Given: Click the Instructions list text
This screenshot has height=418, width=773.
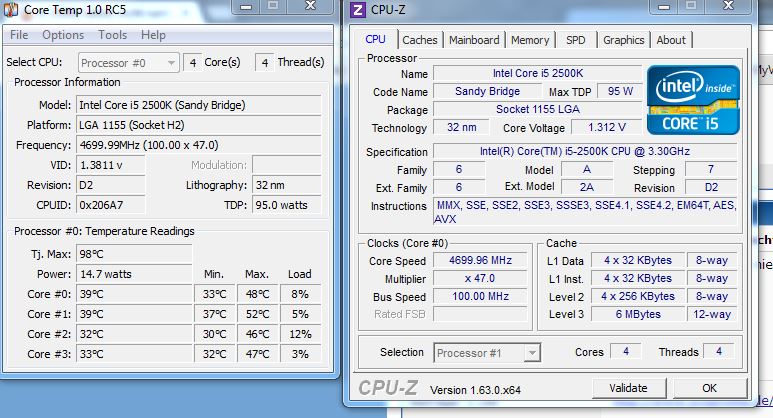Looking at the screenshot, I should point(586,212).
